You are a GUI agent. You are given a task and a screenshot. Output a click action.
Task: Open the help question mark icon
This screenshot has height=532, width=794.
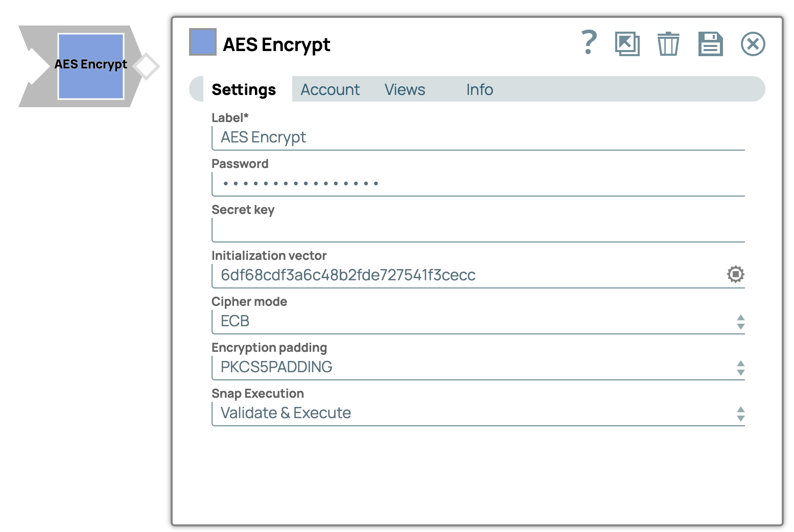pos(589,43)
